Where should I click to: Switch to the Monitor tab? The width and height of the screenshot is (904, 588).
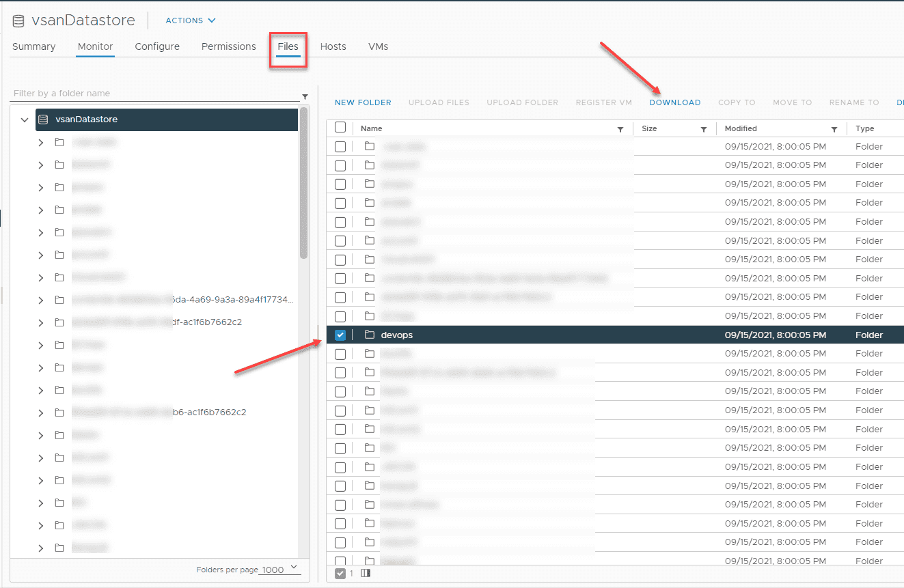click(x=95, y=46)
